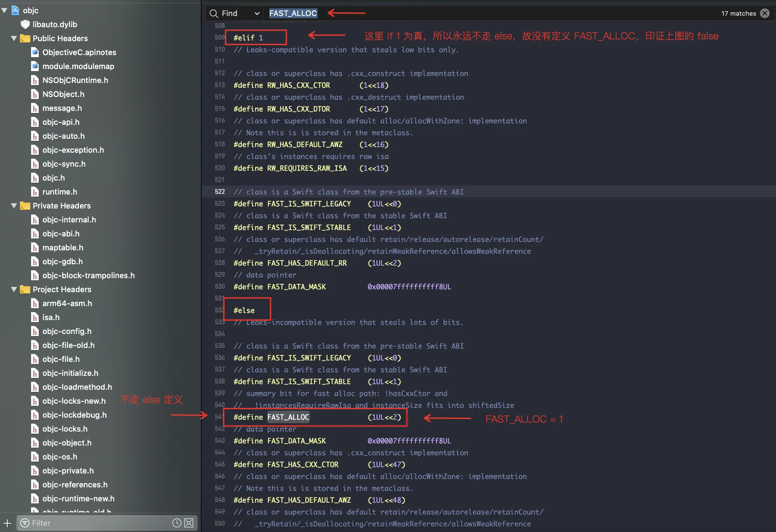Viewport: 776px width, 532px height.
Task: Collapse the Public Headers folder
Action: click(x=14, y=38)
